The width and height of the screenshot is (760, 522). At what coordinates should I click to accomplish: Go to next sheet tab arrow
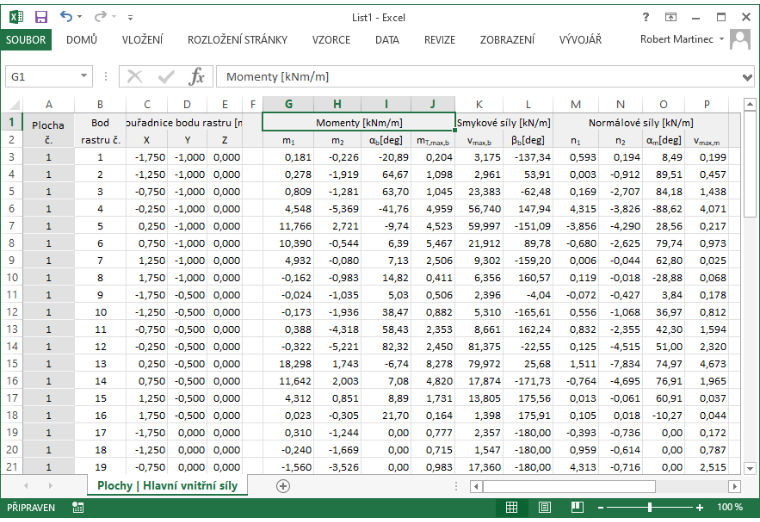point(50,486)
